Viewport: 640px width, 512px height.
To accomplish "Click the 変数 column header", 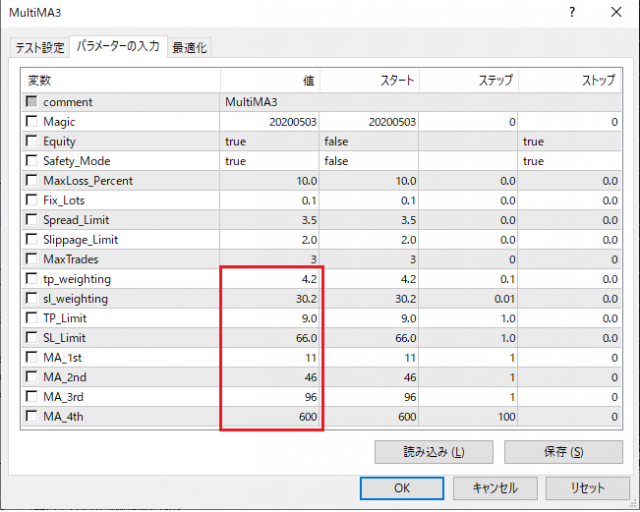I will [x=120, y=80].
